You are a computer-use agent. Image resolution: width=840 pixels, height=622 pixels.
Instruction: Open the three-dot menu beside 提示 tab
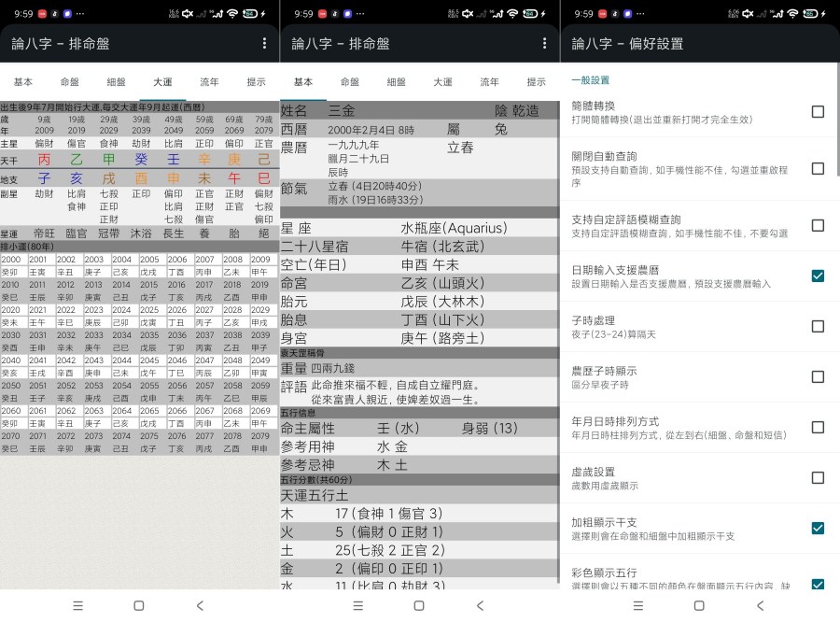[546, 43]
